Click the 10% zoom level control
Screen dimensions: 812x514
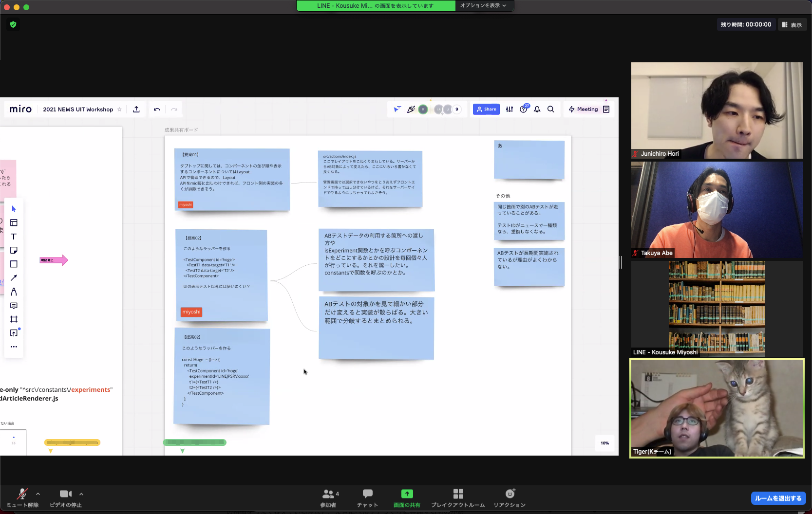[604, 443]
